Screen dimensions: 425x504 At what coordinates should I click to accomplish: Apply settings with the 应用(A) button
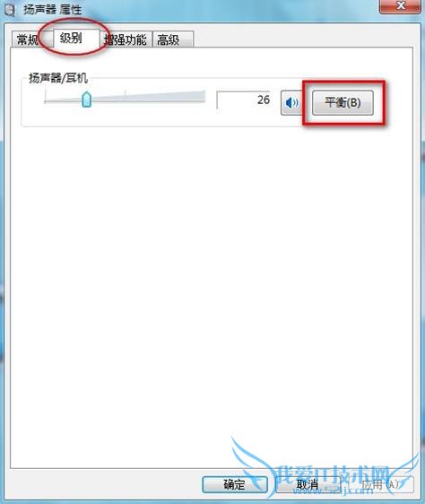pos(381,484)
